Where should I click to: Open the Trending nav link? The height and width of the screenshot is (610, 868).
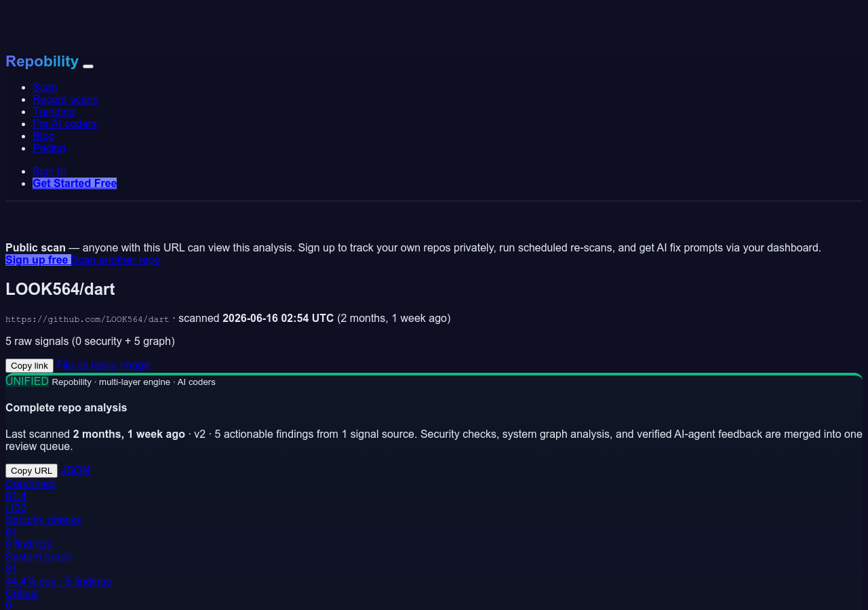[x=54, y=111]
